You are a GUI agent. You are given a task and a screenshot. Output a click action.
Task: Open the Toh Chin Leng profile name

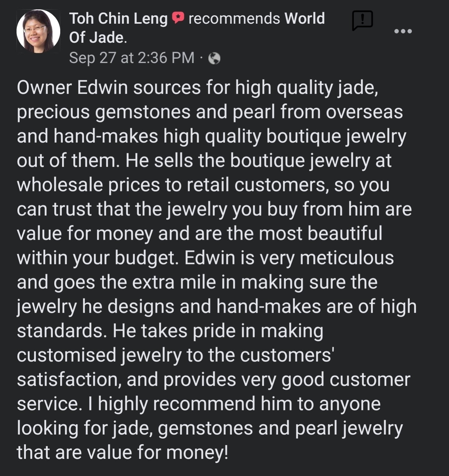[x=118, y=19]
